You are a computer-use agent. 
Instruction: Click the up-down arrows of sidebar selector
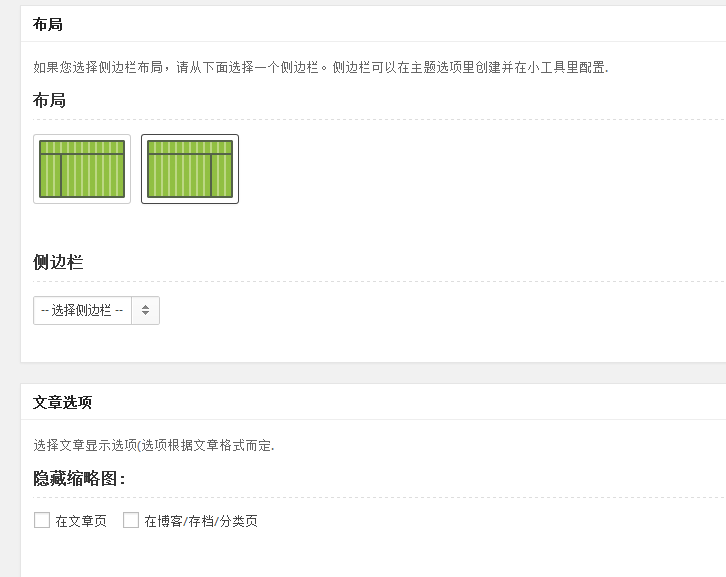(x=145, y=310)
